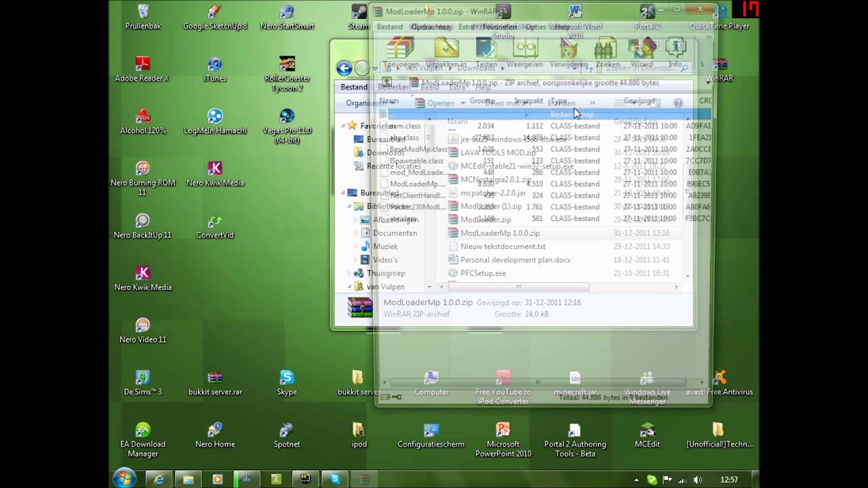Click WinRAR's Toevoegen toolbar icon

coord(400,54)
